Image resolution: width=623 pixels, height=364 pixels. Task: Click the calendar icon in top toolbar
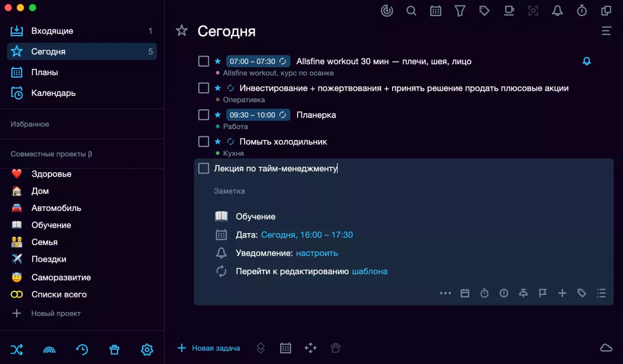tap(436, 11)
